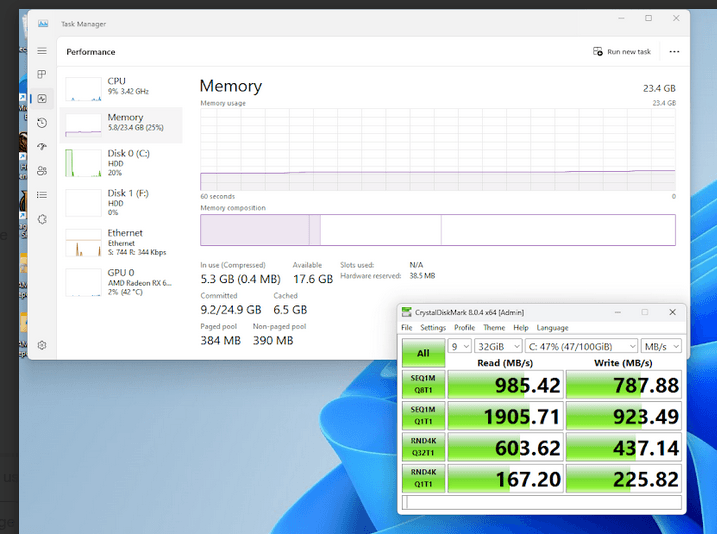Click write result 437.14
The image size is (717, 534).
(x=624, y=447)
